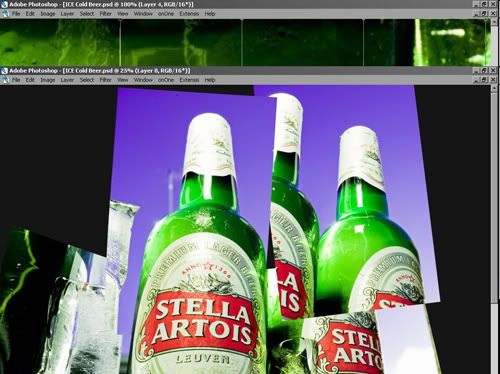Screen dimensions: 500x374
Task: Open Window menu in the 25% Photoshop window
Action: point(143,80)
